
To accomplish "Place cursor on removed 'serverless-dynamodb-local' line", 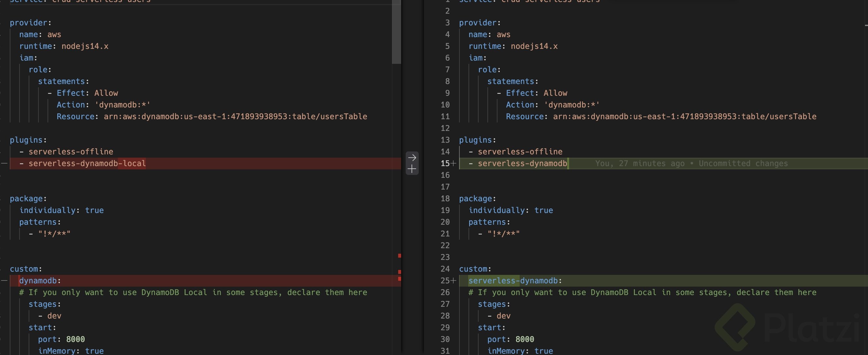I will 87,163.
